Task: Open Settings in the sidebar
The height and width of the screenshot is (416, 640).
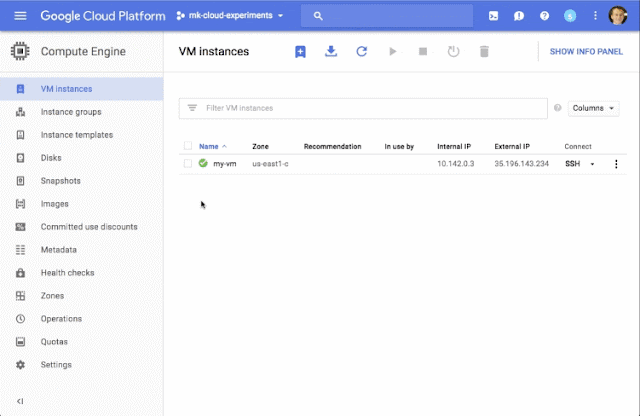Action: 82,365
